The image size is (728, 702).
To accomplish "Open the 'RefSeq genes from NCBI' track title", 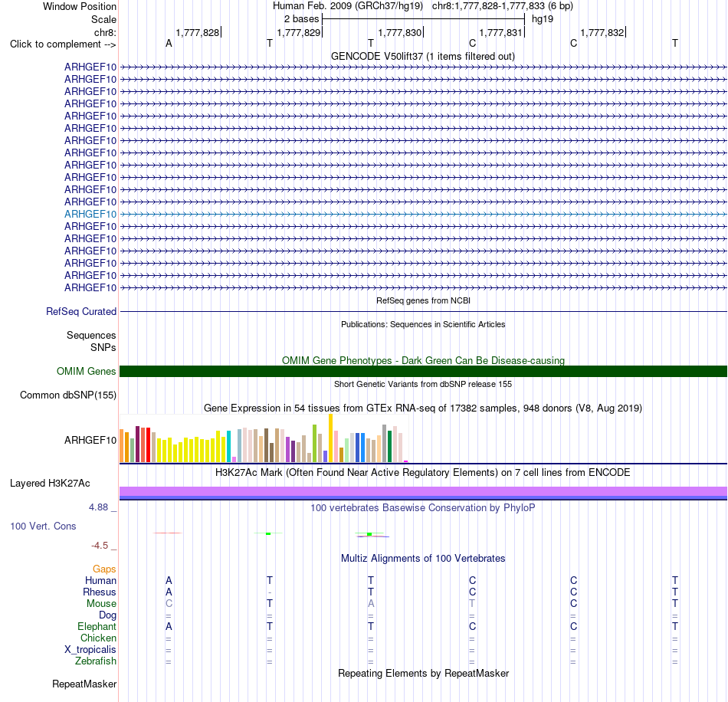I will point(423,300).
